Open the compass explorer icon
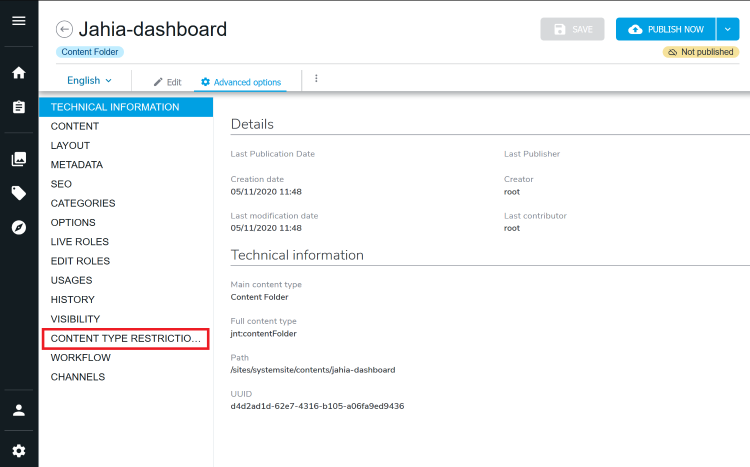The image size is (750, 467). (x=19, y=227)
